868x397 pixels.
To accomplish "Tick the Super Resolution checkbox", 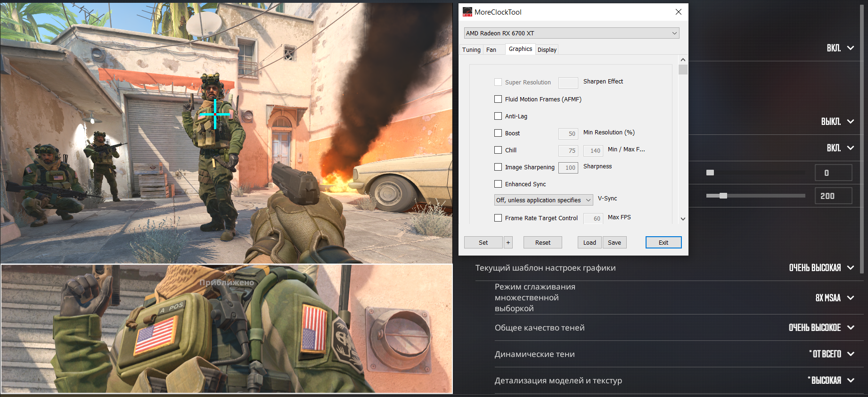I will [498, 82].
